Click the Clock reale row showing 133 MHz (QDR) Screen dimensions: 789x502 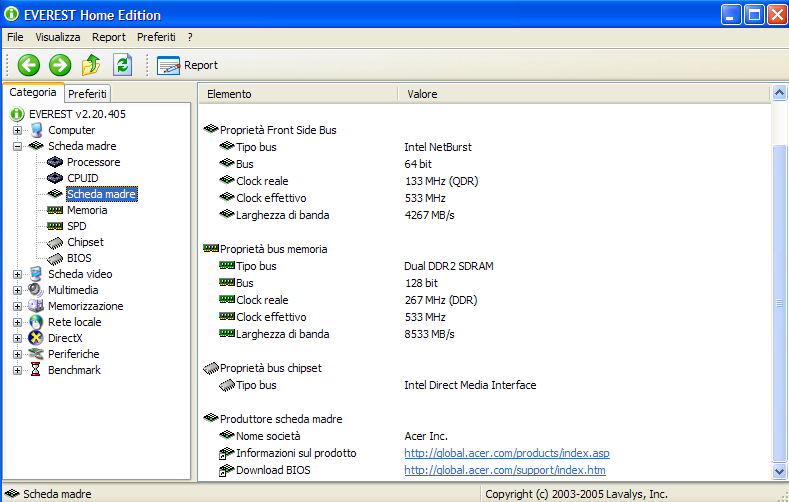485,181
